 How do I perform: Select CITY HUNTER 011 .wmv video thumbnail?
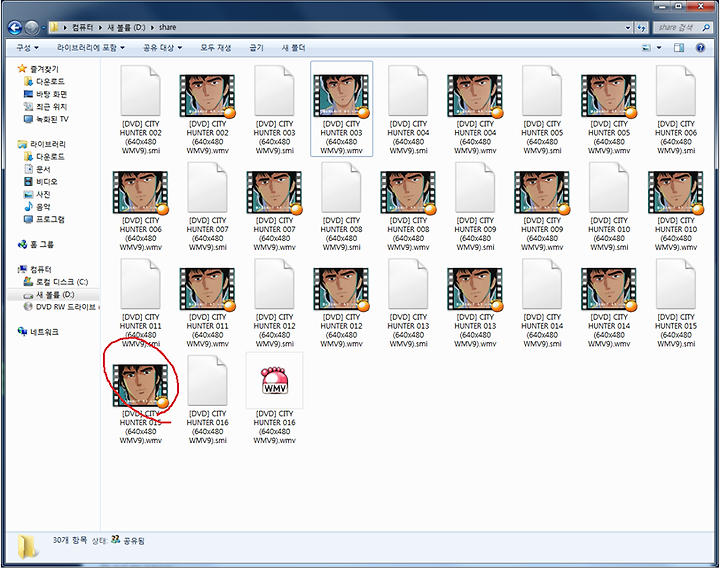pos(207,289)
